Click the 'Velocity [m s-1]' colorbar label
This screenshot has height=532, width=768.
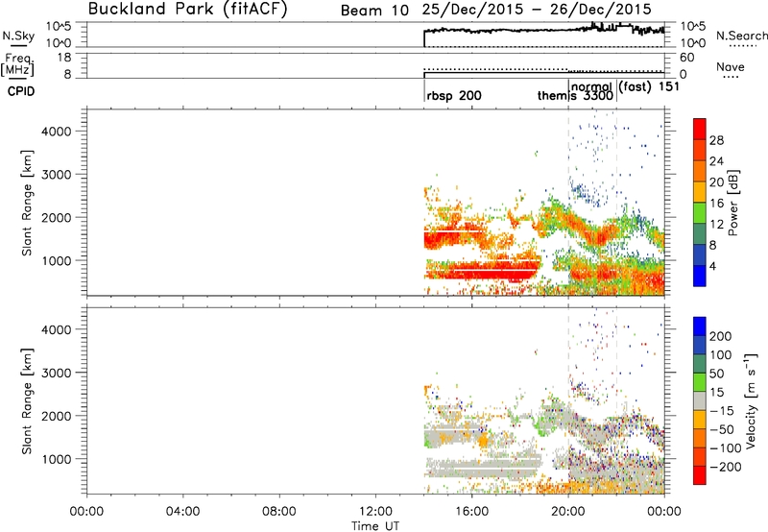click(x=751, y=400)
